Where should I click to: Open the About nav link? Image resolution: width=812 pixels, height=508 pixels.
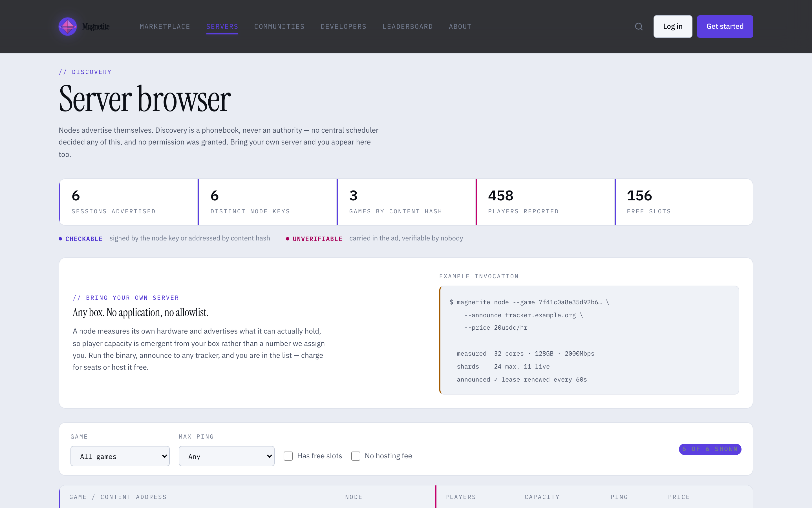pos(460,27)
